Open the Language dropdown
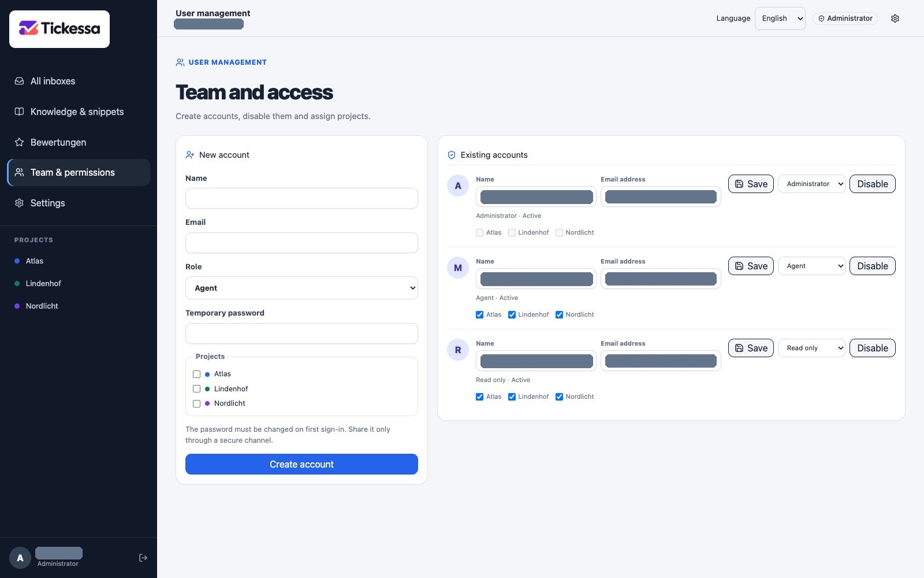This screenshot has height=578, width=924. click(x=780, y=18)
